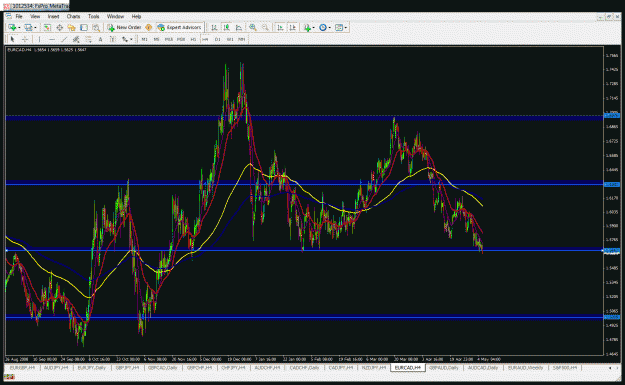Open the Window menu
This screenshot has height=385, width=625.
[x=115, y=16]
